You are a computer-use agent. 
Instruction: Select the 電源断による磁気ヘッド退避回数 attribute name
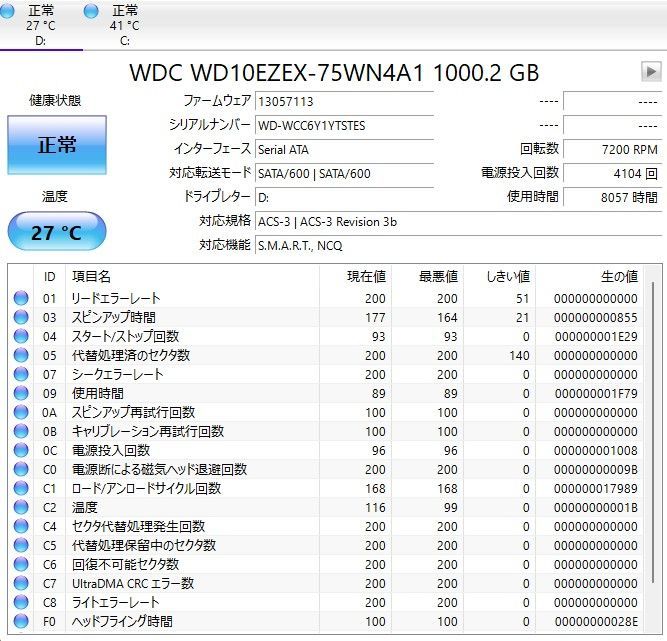pyautogui.click(x=160, y=469)
